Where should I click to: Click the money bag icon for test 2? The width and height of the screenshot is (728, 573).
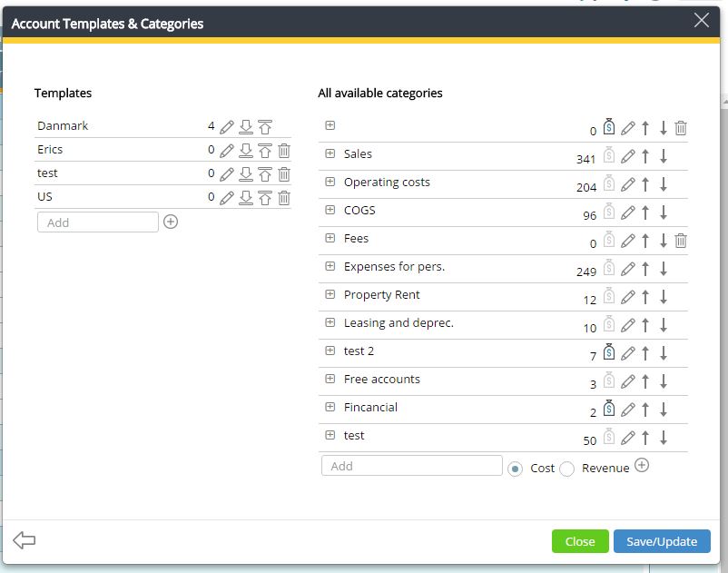(609, 352)
